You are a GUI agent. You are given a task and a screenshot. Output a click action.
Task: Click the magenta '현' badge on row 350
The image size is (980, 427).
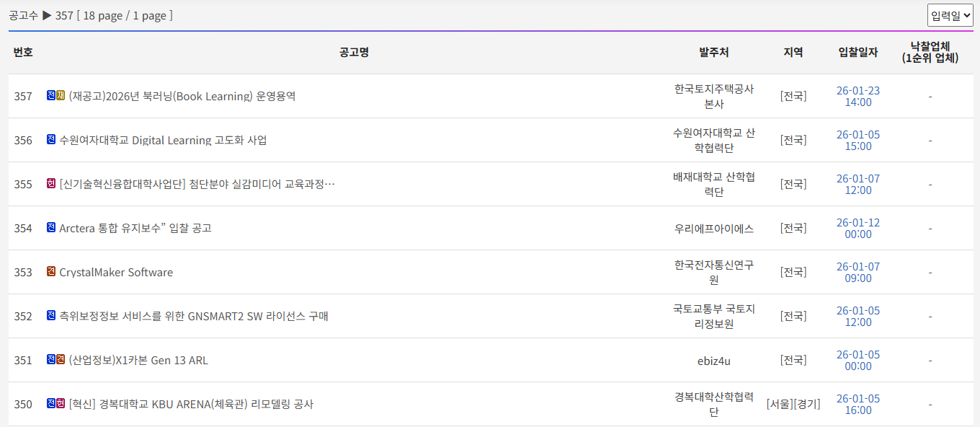61,403
